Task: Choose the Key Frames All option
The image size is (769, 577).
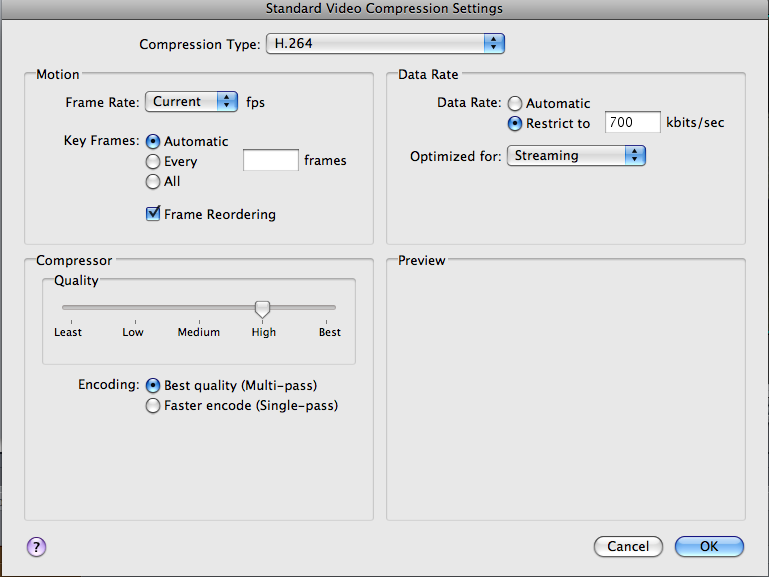Action: [153, 181]
